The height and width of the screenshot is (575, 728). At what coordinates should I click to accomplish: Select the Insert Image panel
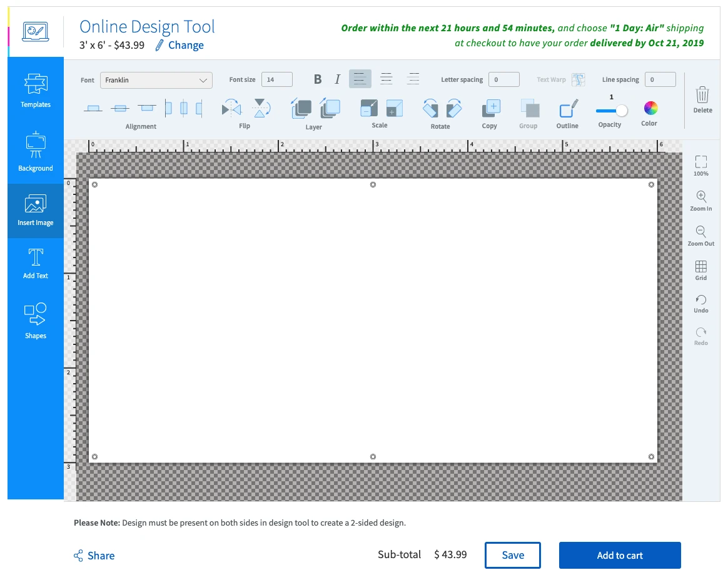[35, 211]
